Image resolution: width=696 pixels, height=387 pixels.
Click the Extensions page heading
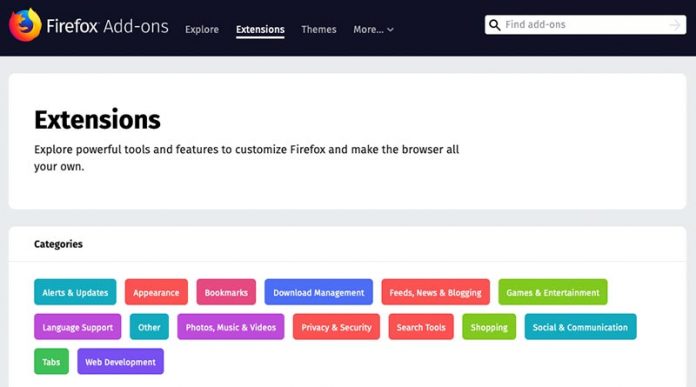click(x=98, y=120)
